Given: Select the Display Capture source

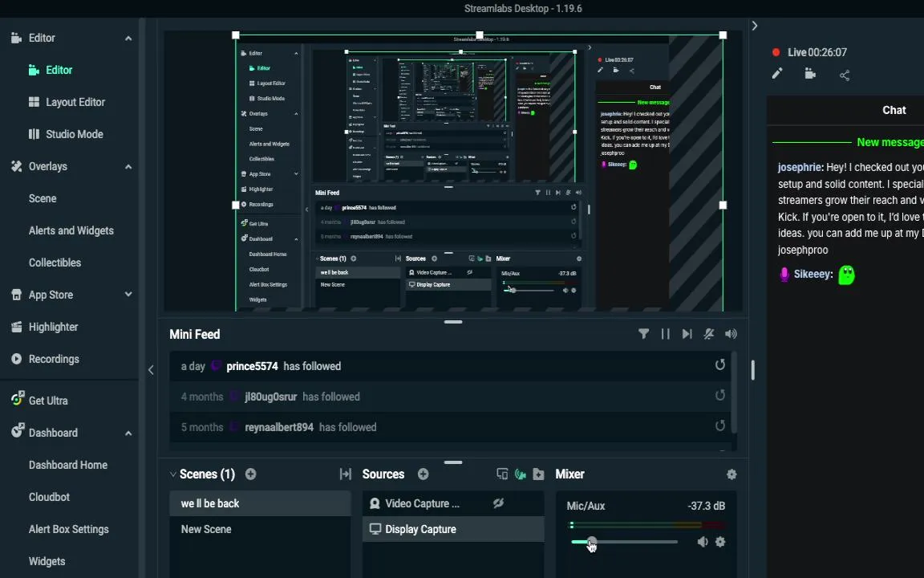Looking at the screenshot, I should pos(453,529).
